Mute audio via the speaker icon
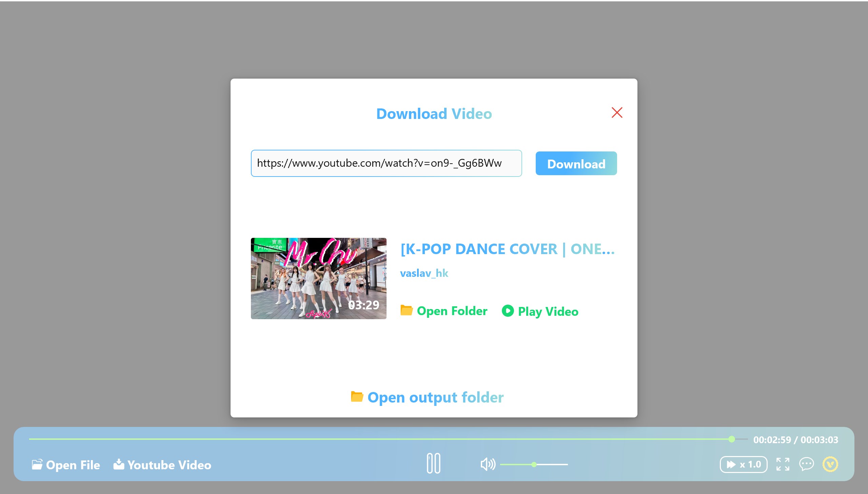Viewport: 868px width, 494px height. coord(488,464)
